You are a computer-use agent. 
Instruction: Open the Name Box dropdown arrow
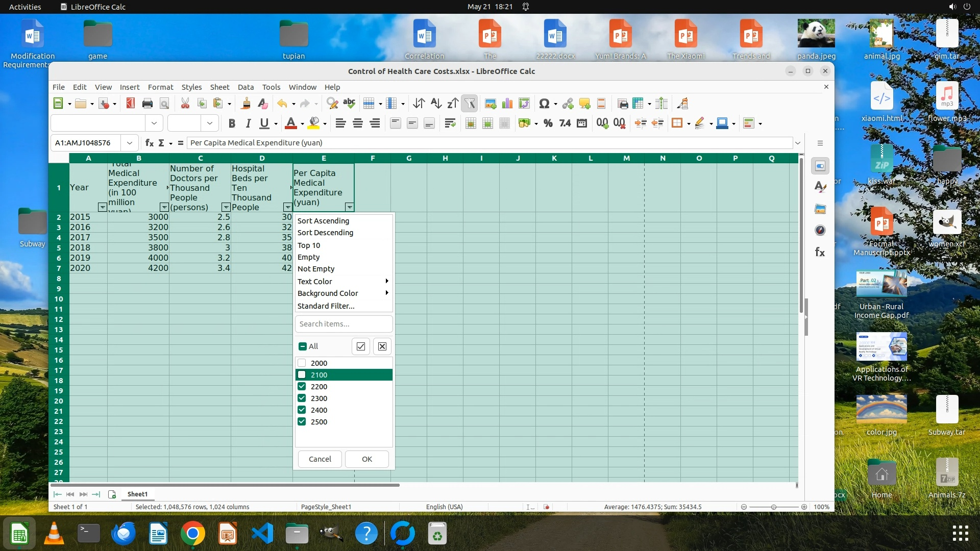(130, 143)
